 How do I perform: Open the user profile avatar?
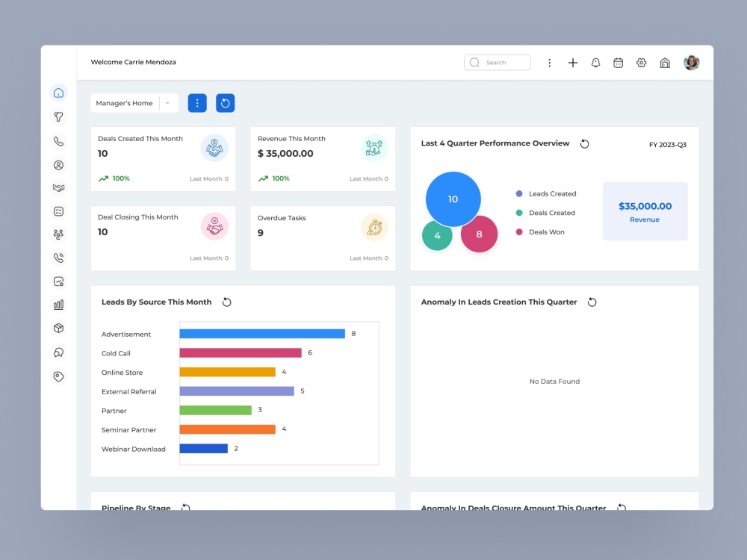tap(691, 63)
